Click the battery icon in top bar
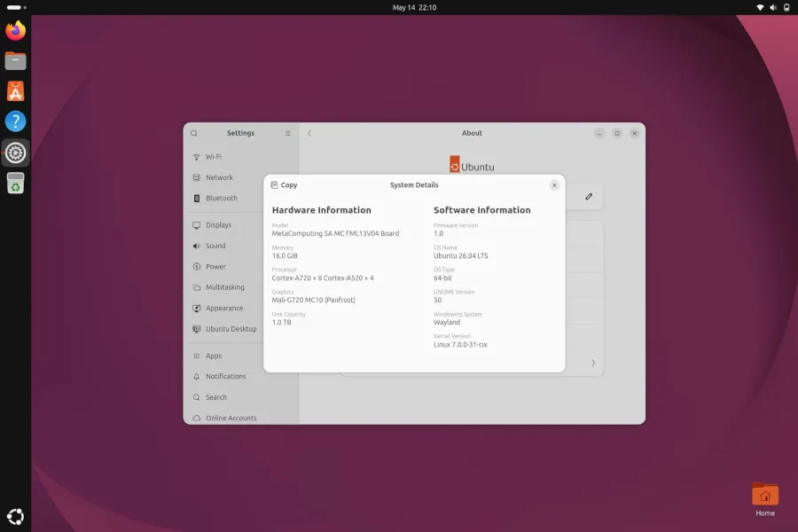 pos(786,8)
